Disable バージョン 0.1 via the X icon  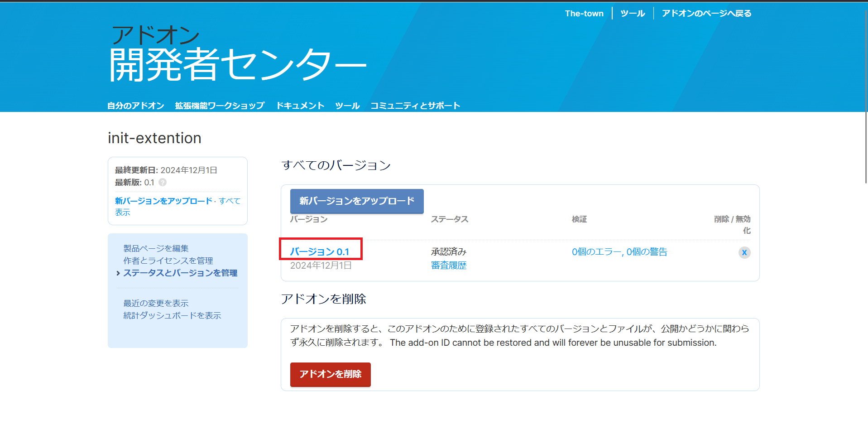744,252
